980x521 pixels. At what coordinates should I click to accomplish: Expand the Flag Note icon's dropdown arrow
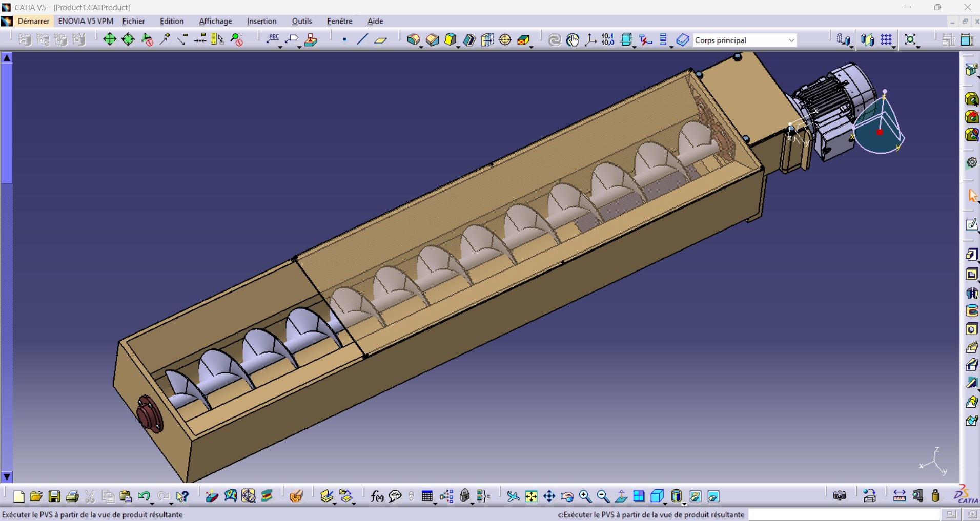299,47
